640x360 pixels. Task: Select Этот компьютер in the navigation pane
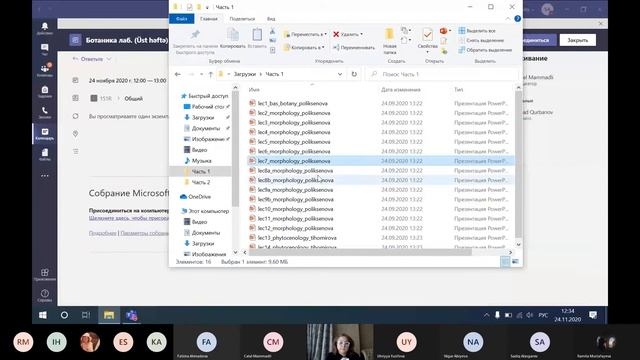[204, 211]
